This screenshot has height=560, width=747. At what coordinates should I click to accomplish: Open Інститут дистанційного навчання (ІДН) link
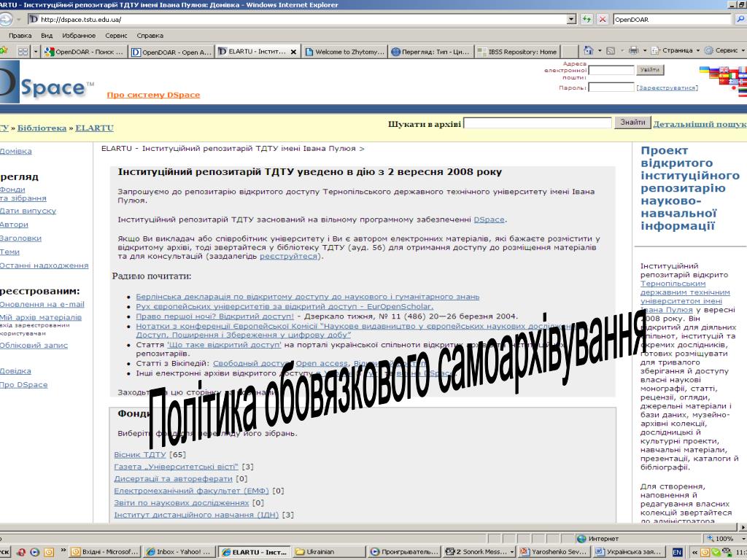196,515
